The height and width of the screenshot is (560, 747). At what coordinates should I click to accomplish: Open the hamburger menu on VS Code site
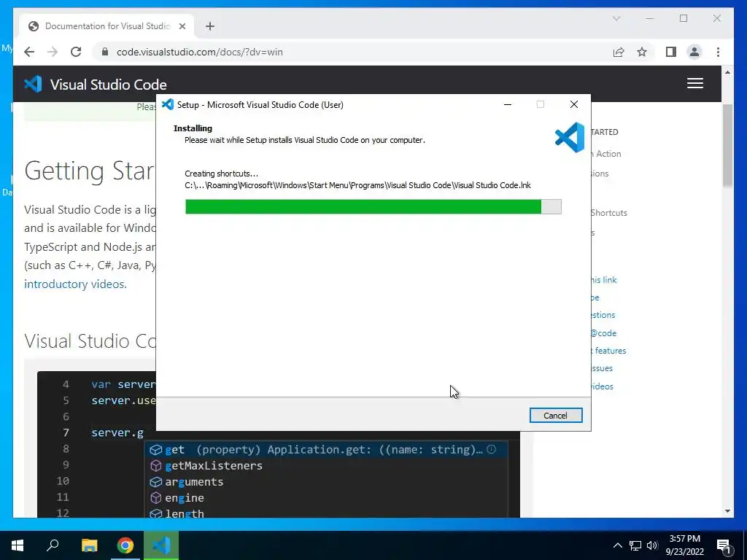click(695, 83)
